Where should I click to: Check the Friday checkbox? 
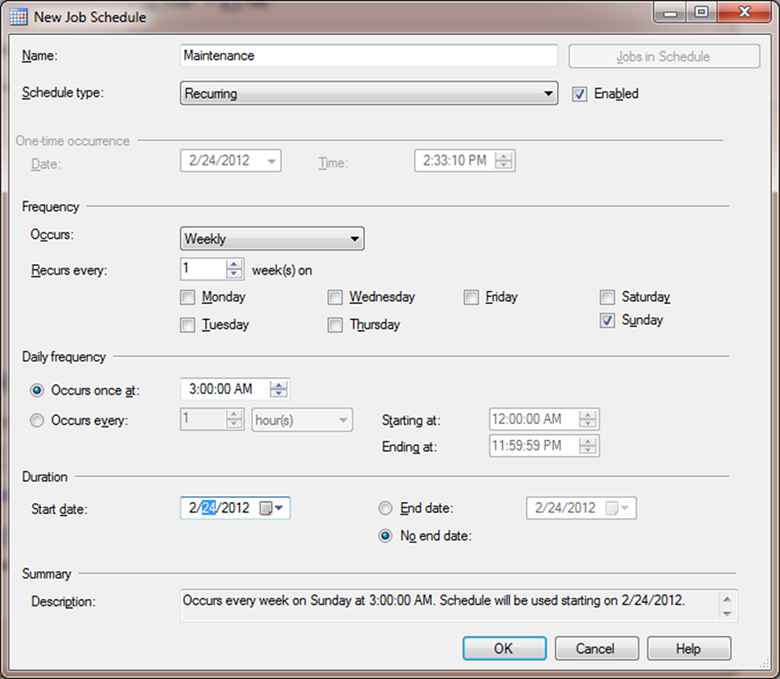(471, 297)
